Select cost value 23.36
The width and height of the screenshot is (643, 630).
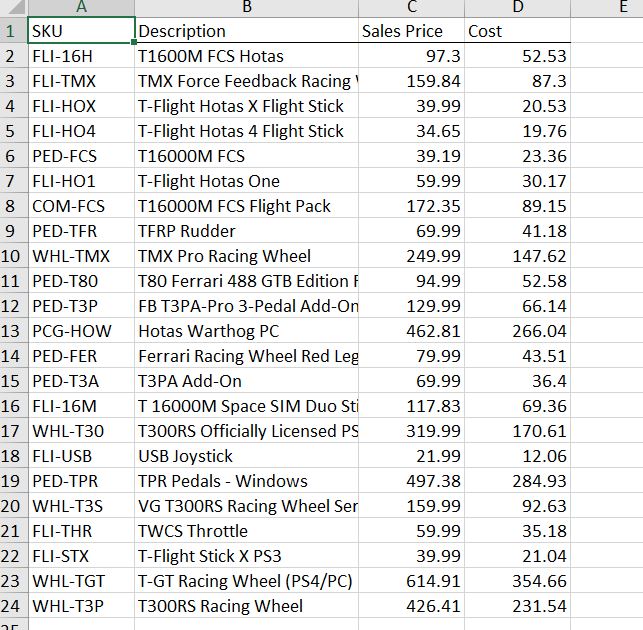pyautogui.click(x=518, y=156)
